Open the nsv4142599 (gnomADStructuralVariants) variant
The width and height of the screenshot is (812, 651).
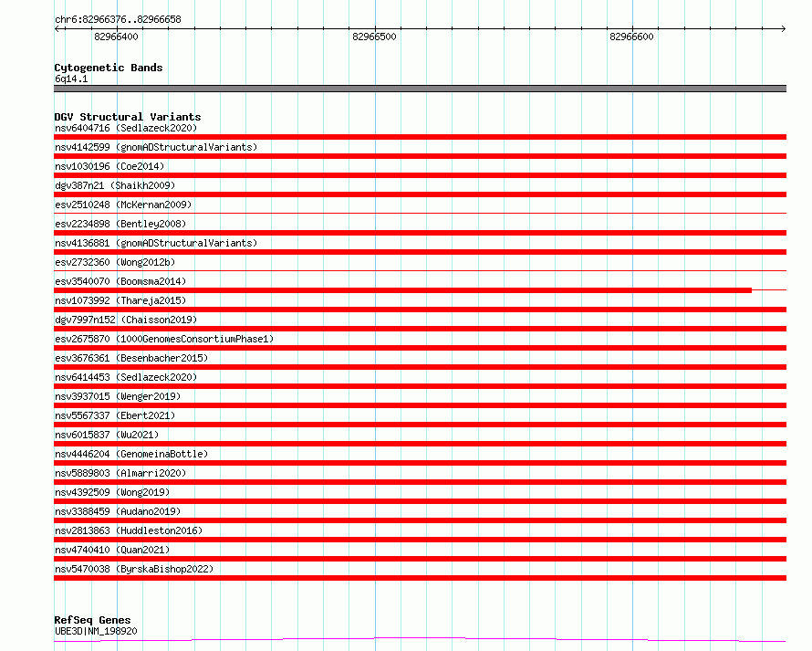(156, 147)
